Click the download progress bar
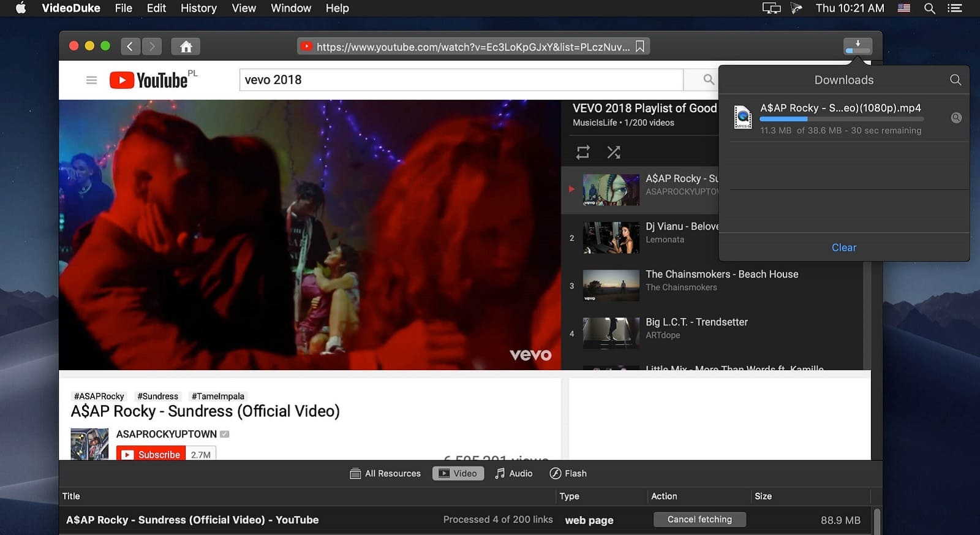This screenshot has width=980, height=535. coord(841,119)
